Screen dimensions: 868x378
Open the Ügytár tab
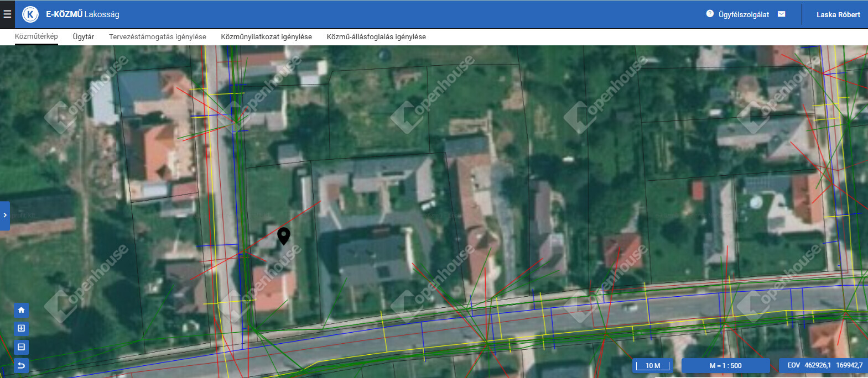84,37
